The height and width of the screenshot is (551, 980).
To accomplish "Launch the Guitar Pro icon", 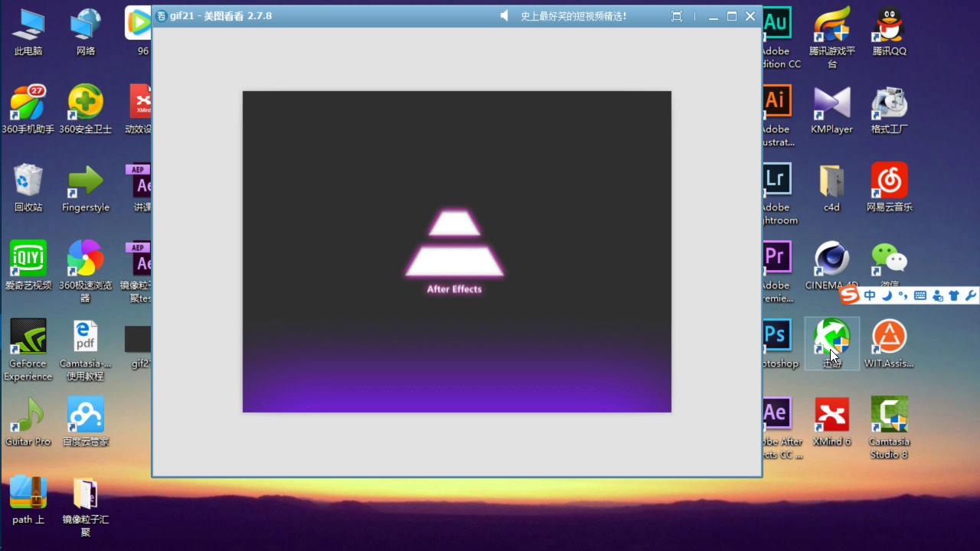I will (28, 422).
